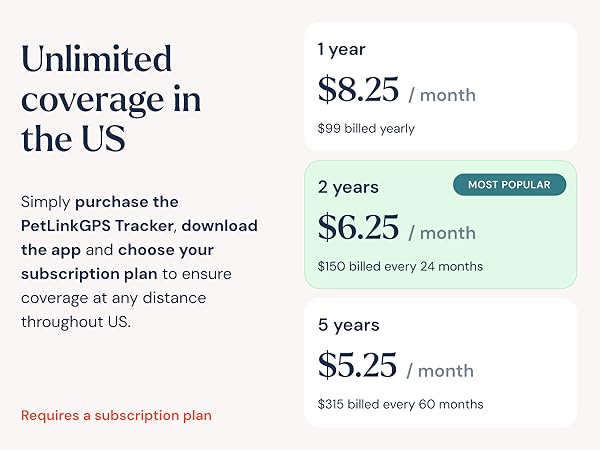Click the Most Popular badge
600x450 pixels.
[509, 184]
